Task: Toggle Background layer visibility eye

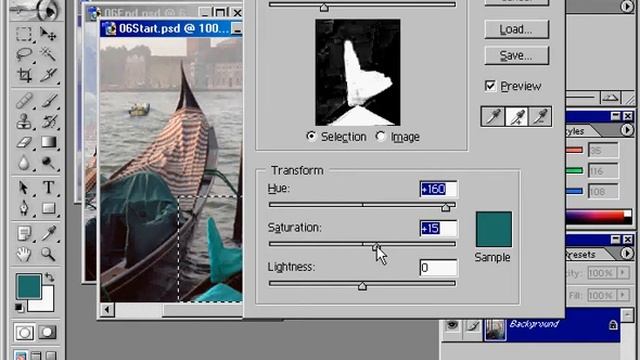Action: point(452,325)
